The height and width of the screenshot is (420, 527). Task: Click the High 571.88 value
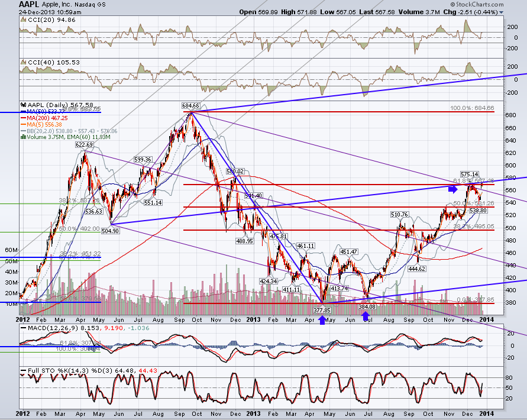pyautogui.click(x=299, y=12)
